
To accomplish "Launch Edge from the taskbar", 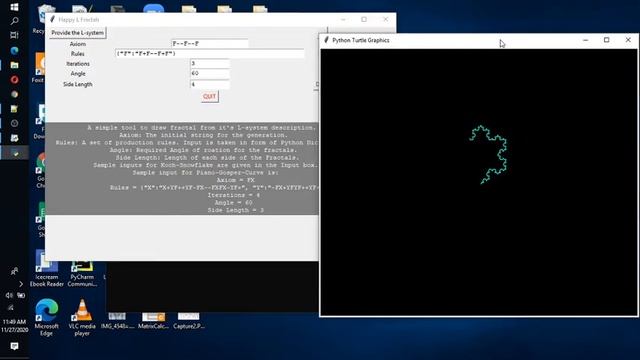I will point(14,51).
